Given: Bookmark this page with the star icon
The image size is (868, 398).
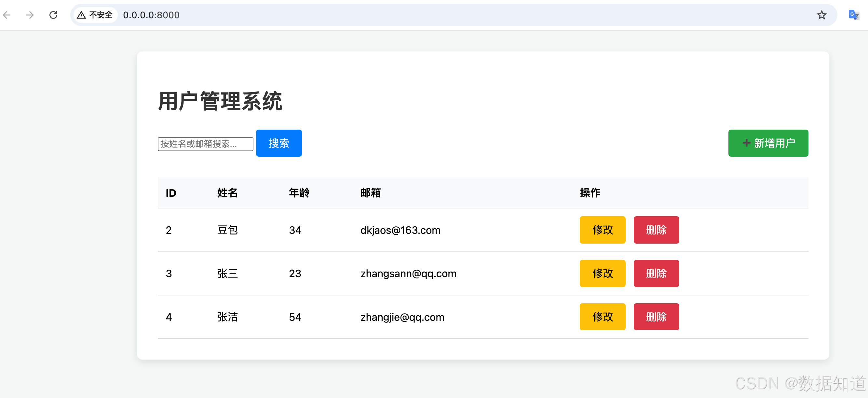Looking at the screenshot, I should (821, 15).
